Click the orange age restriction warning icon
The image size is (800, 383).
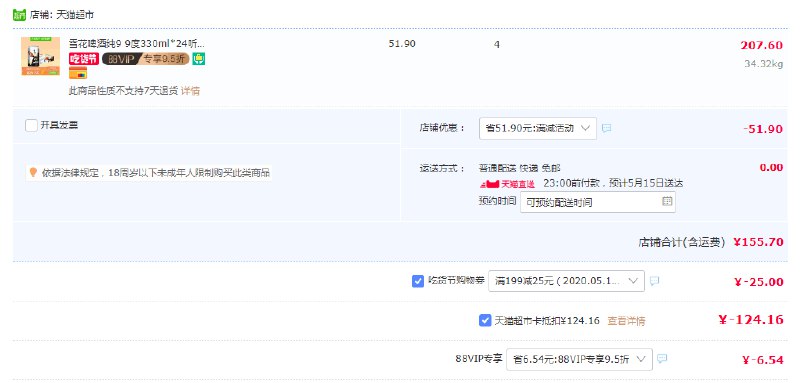tap(33, 173)
